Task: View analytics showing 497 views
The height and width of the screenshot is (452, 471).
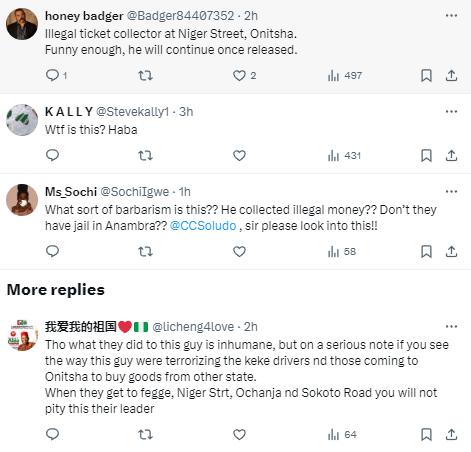Action: pyautogui.click(x=345, y=76)
